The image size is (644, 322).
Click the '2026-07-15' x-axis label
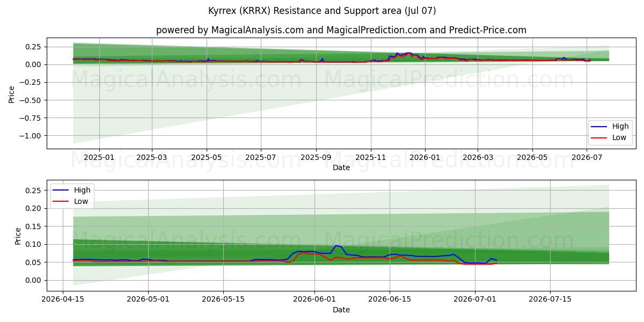(550, 300)
